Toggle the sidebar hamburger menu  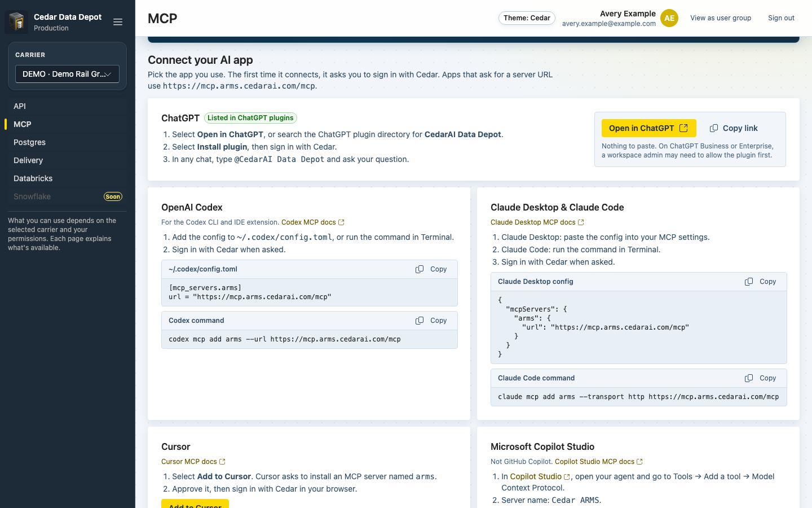click(118, 22)
